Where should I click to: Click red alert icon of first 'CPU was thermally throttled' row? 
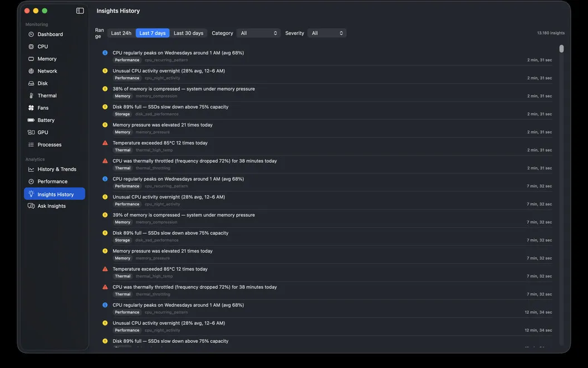(105, 161)
